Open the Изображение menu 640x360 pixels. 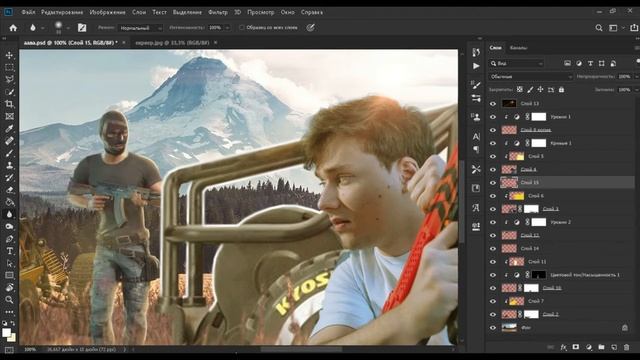pyautogui.click(x=107, y=12)
